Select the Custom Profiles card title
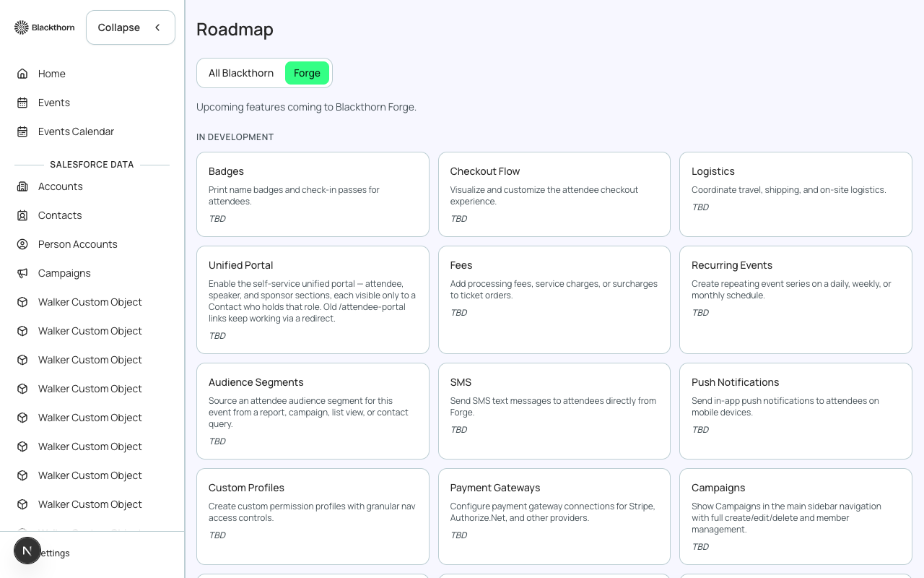924x578 pixels. coord(246,488)
